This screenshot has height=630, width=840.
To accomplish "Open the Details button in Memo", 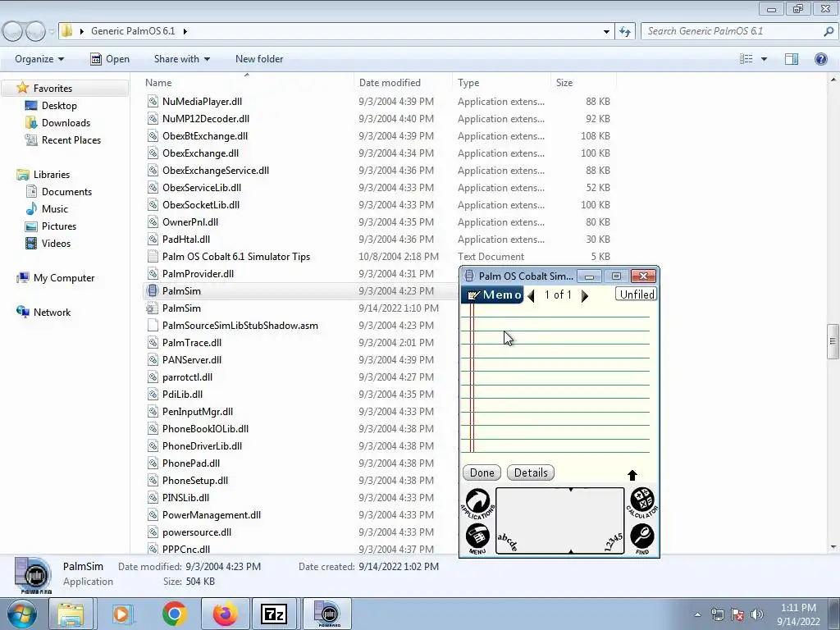I will point(531,472).
